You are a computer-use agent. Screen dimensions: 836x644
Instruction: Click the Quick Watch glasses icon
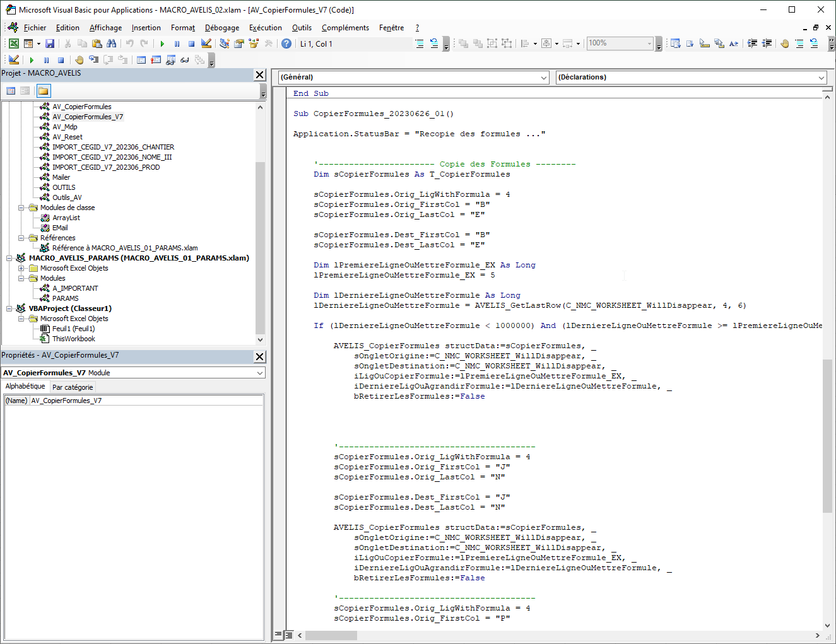pos(185,60)
